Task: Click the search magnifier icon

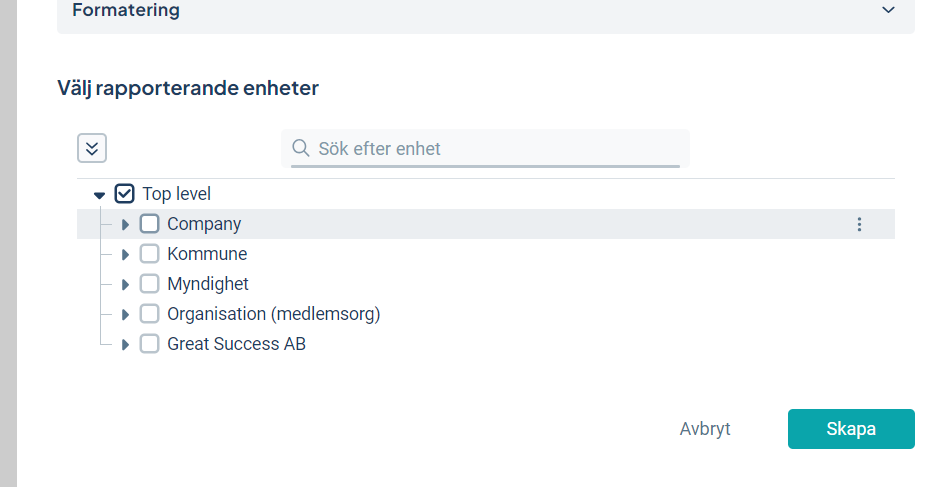Action: click(x=301, y=148)
